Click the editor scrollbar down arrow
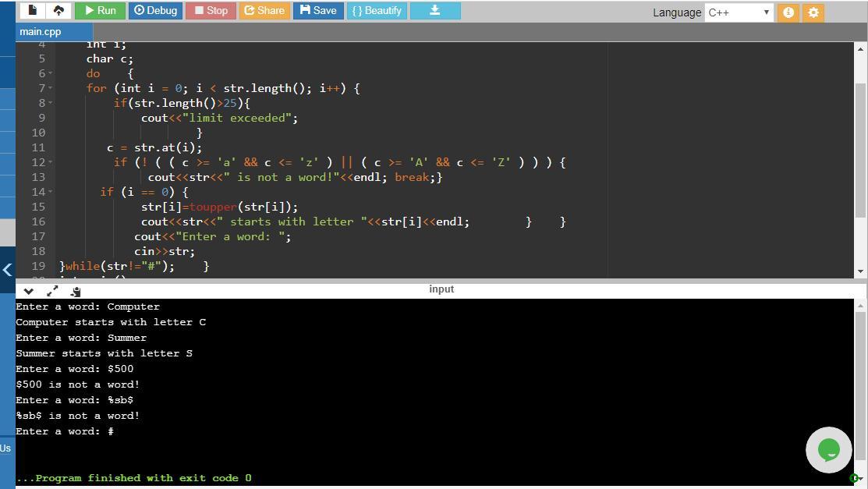This screenshot has width=868, height=489. point(859,272)
